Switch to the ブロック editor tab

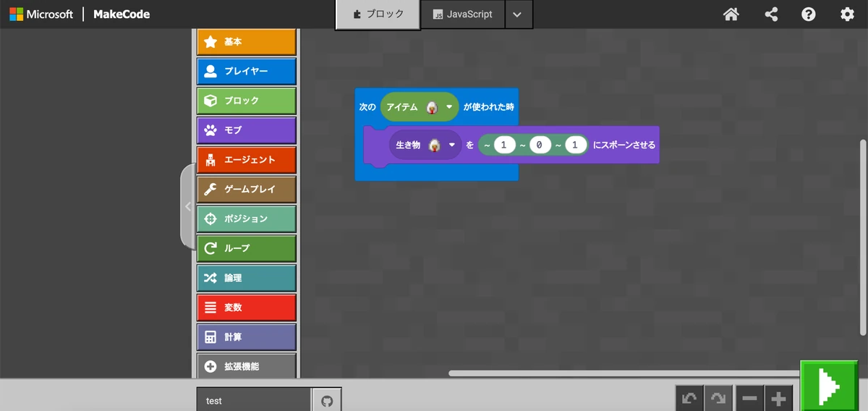[x=378, y=14]
